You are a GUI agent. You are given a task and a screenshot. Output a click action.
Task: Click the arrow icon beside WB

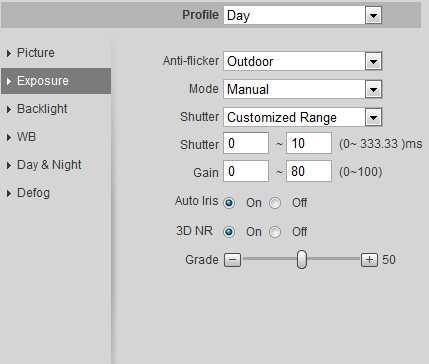point(9,137)
